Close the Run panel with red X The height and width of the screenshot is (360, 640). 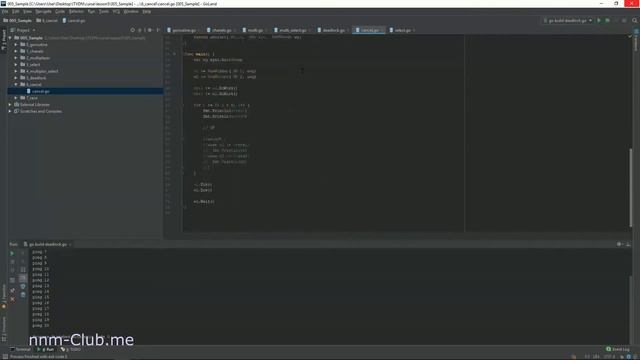coord(12,299)
